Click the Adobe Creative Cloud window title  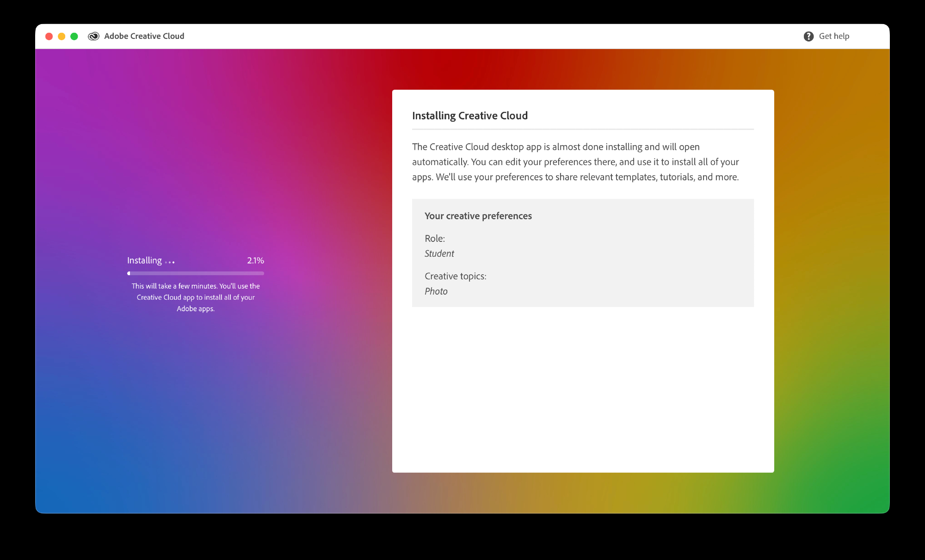[144, 36]
